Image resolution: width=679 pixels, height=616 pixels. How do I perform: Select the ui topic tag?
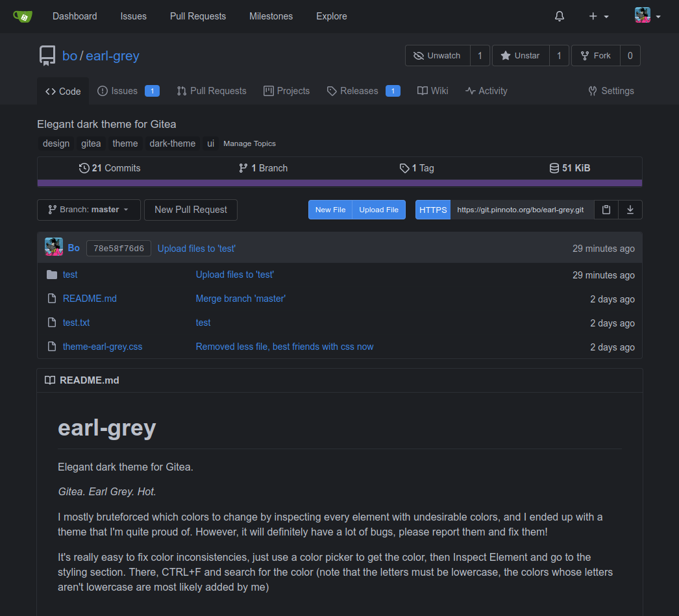[x=210, y=143]
